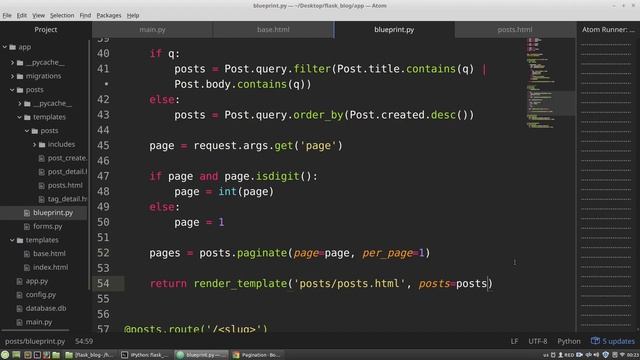Viewport: 640px width, 360px height.
Task: Open main.py from the project tree
Action: tap(39, 322)
